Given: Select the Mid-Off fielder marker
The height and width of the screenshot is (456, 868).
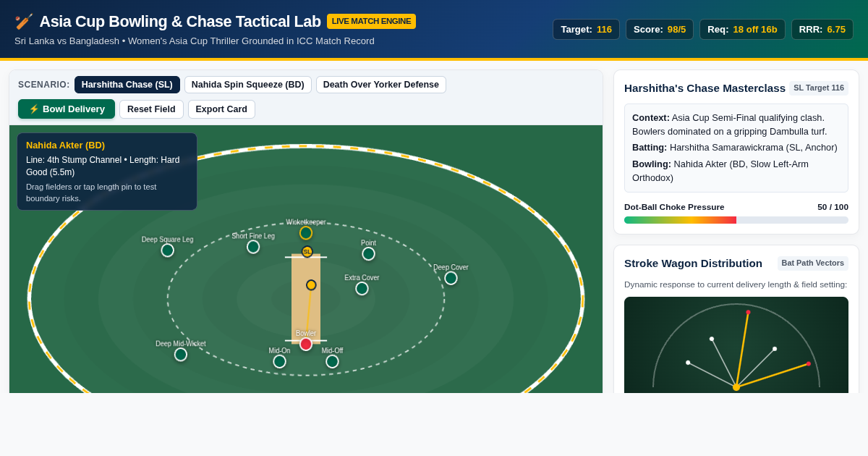Looking at the screenshot, I should click(332, 361).
